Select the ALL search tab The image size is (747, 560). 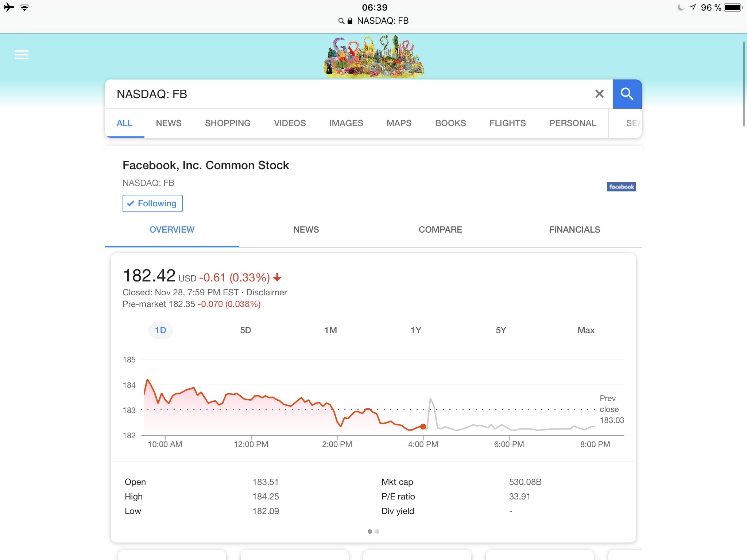[x=124, y=123]
